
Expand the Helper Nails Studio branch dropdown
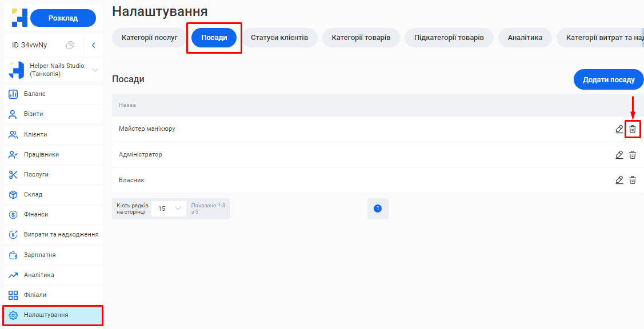click(x=95, y=70)
